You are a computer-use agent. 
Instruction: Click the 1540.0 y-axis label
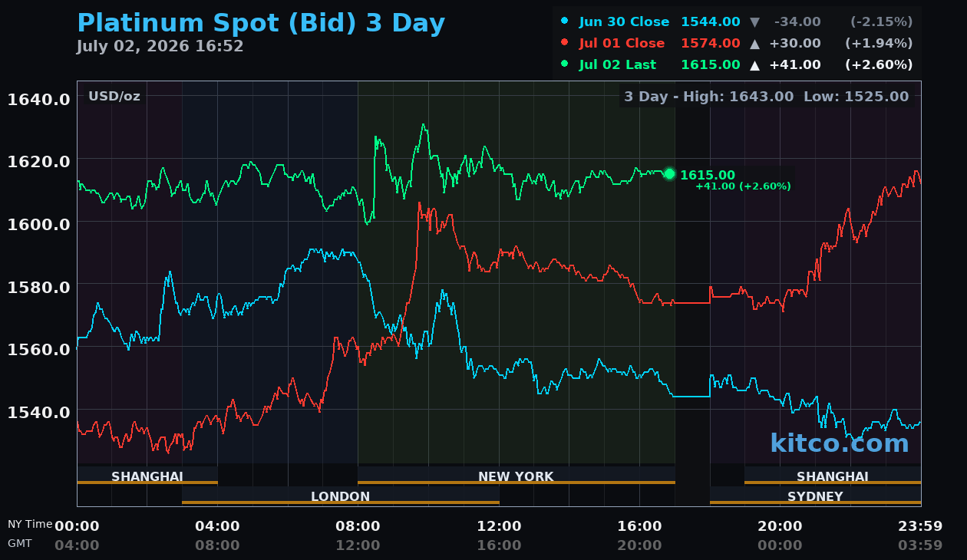pyautogui.click(x=39, y=413)
